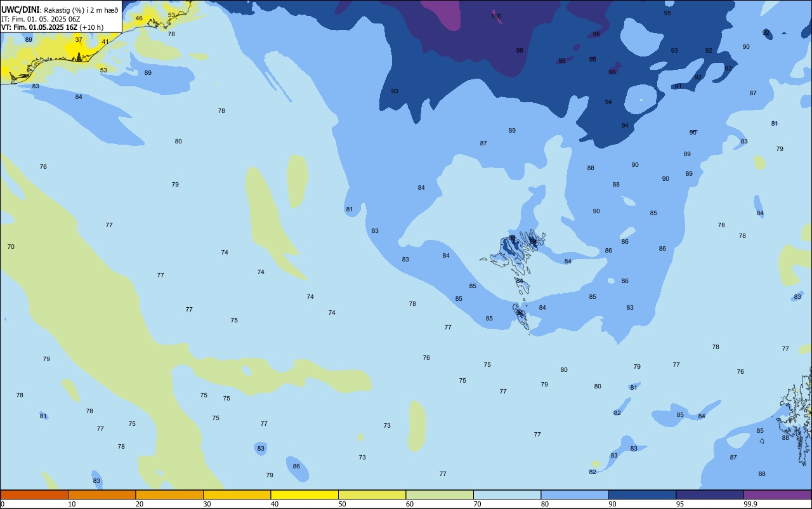
Task: Click the '0' legend tick label
Action: pyautogui.click(x=3, y=504)
